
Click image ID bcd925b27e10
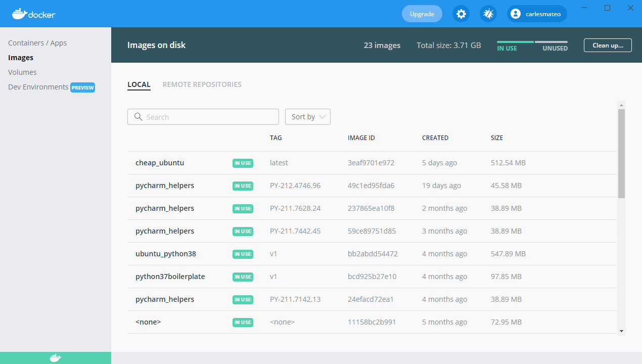tap(372, 277)
